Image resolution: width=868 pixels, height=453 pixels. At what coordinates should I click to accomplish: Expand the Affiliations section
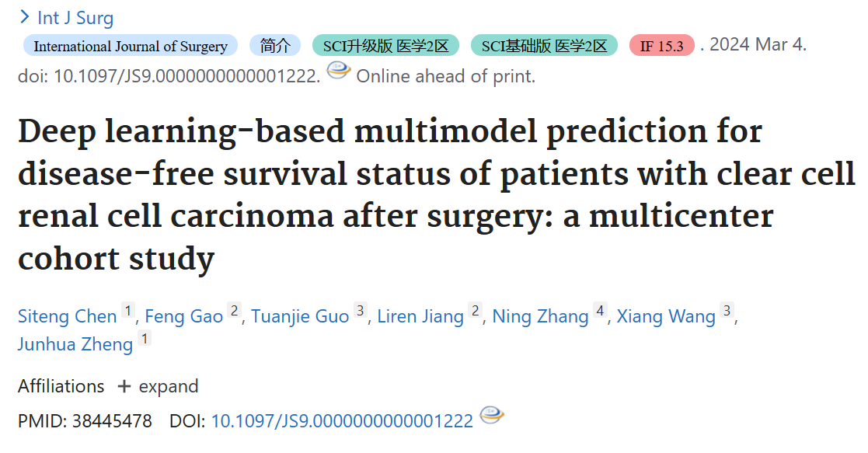coord(158,386)
